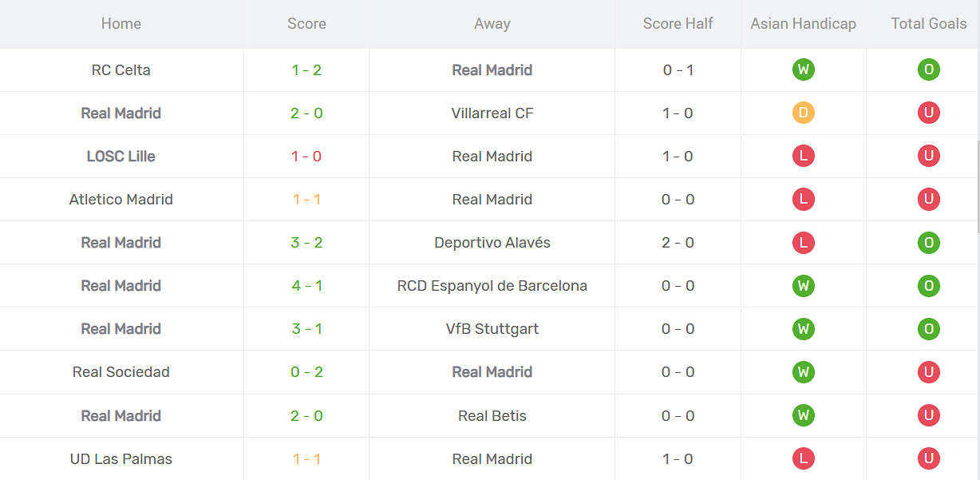The image size is (980, 480).
Task: Click the red L badge for LOSC Lille match
Action: tap(803, 156)
